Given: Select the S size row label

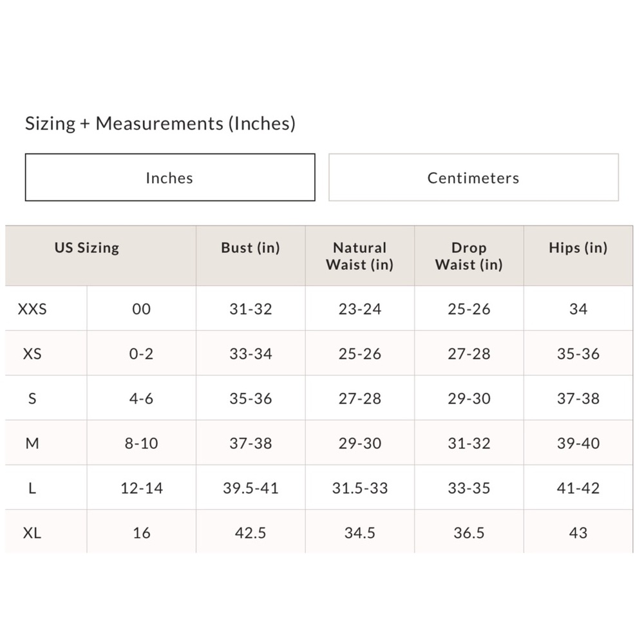Looking at the screenshot, I should (32, 399).
